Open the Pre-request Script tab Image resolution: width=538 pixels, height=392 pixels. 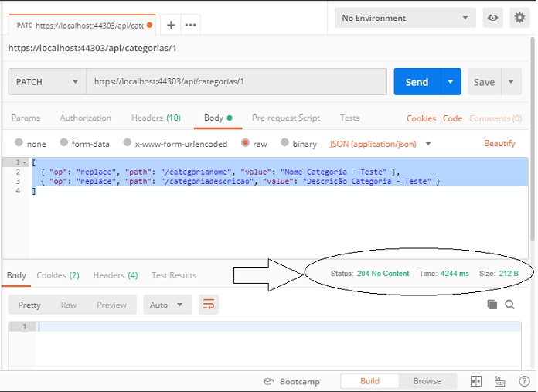(x=286, y=118)
